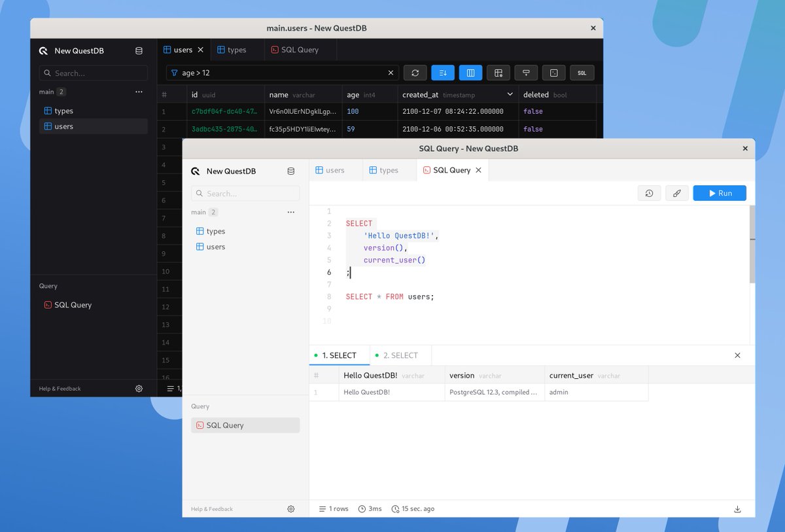Select the admin result cell
Screen dimensions: 785x532
597,393
